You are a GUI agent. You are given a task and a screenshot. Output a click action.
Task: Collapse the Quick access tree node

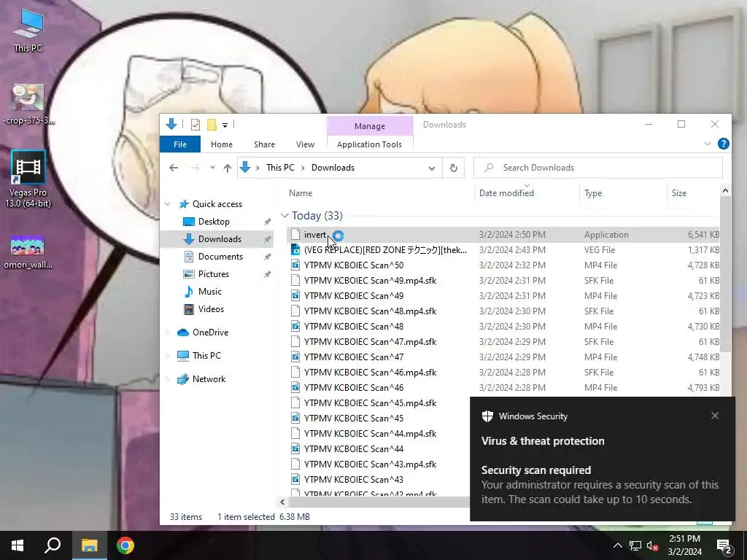168,204
